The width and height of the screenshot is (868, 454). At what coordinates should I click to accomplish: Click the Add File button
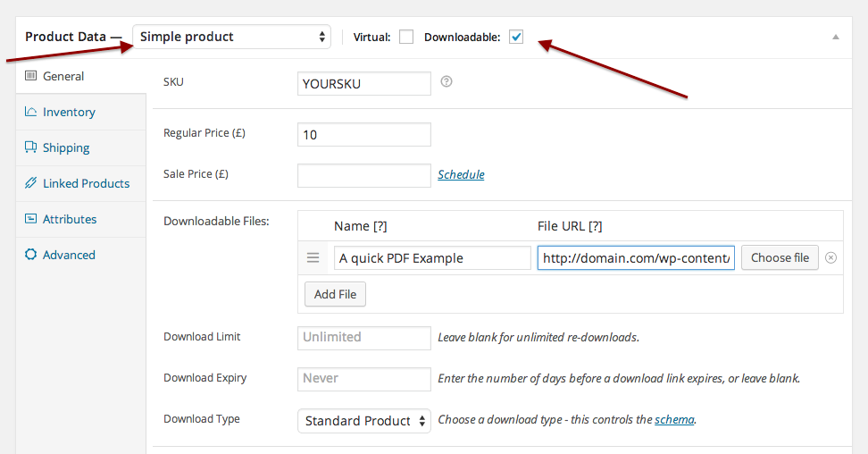click(335, 294)
